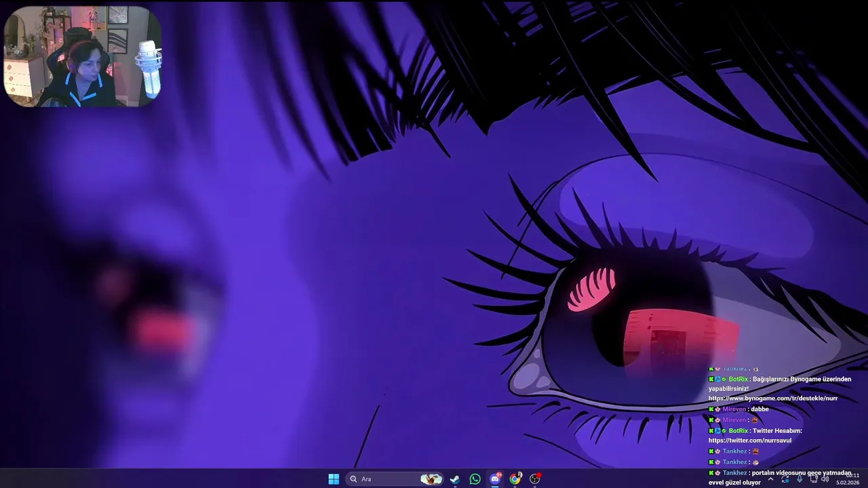
Task: Click the search image in taskbar search box
Action: coord(431,479)
